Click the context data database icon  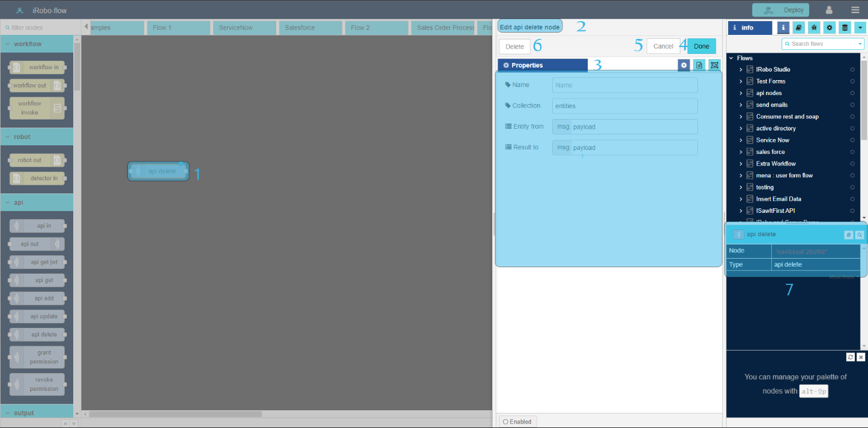[845, 27]
